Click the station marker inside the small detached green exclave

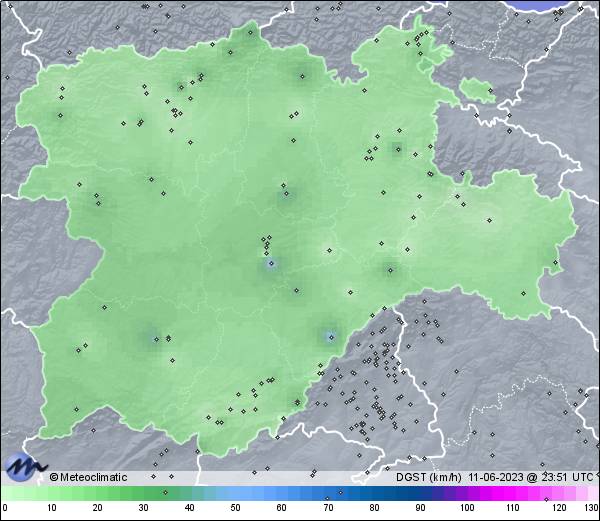(x=491, y=91)
